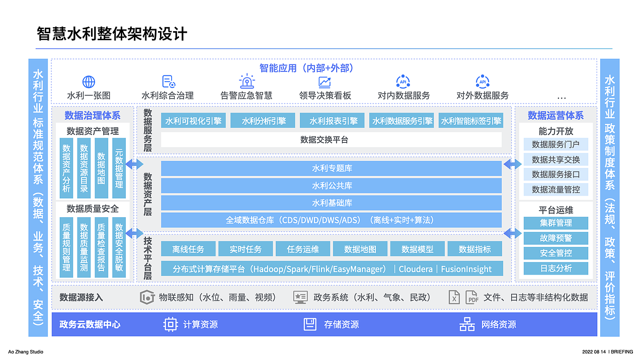Click the 政务云数据中心 label
The image size is (644, 362).
pyautogui.click(x=90, y=324)
